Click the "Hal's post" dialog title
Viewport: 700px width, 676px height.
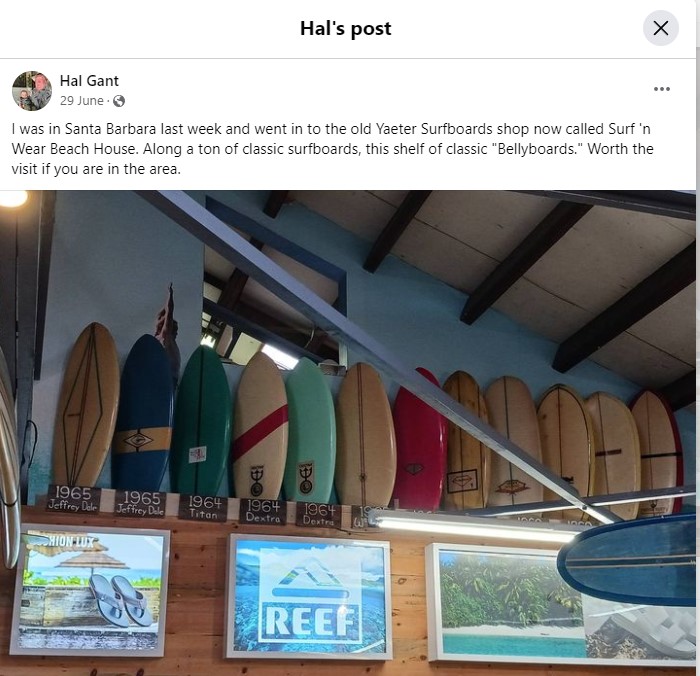point(346,28)
